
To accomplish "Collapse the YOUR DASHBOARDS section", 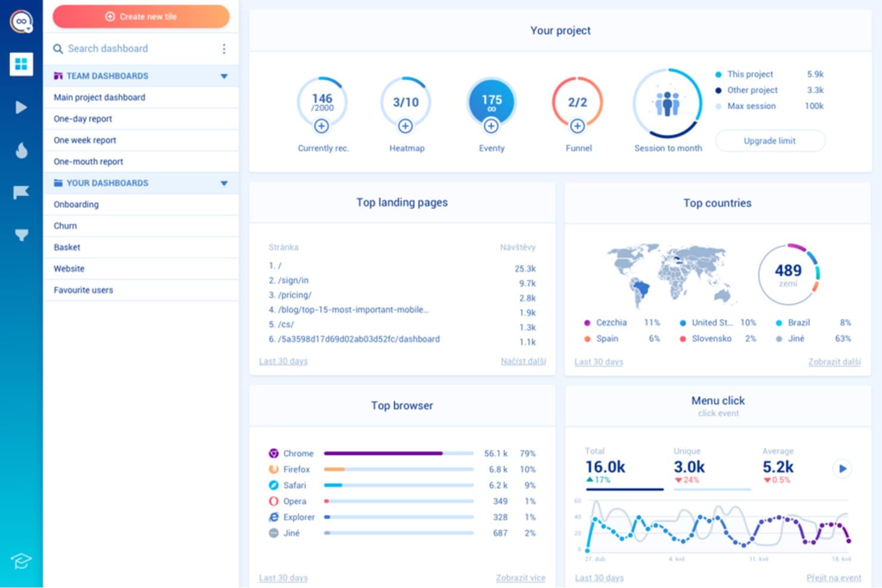I will (x=224, y=183).
